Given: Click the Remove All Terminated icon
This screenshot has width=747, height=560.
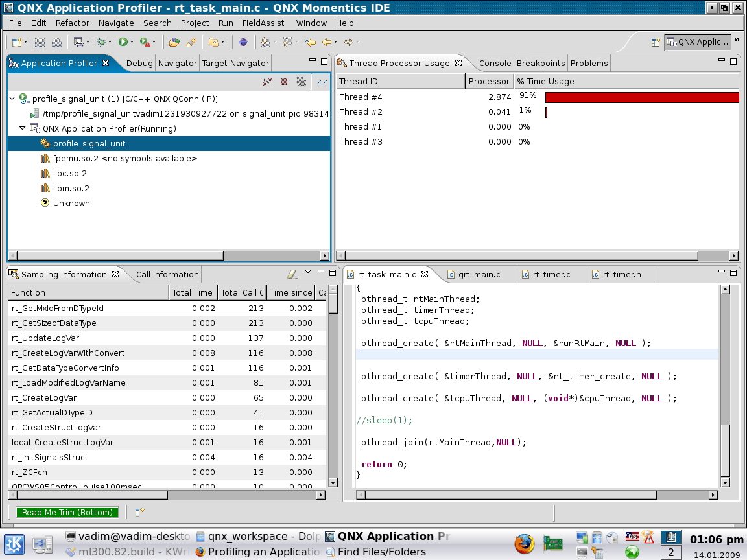Looking at the screenshot, I should (x=301, y=82).
